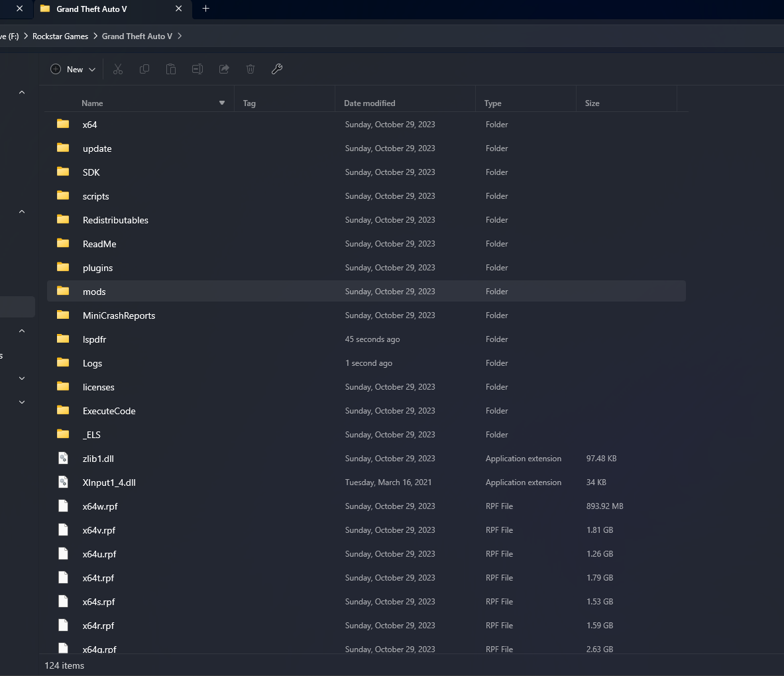Sort by Date modified column

[x=370, y=103]
